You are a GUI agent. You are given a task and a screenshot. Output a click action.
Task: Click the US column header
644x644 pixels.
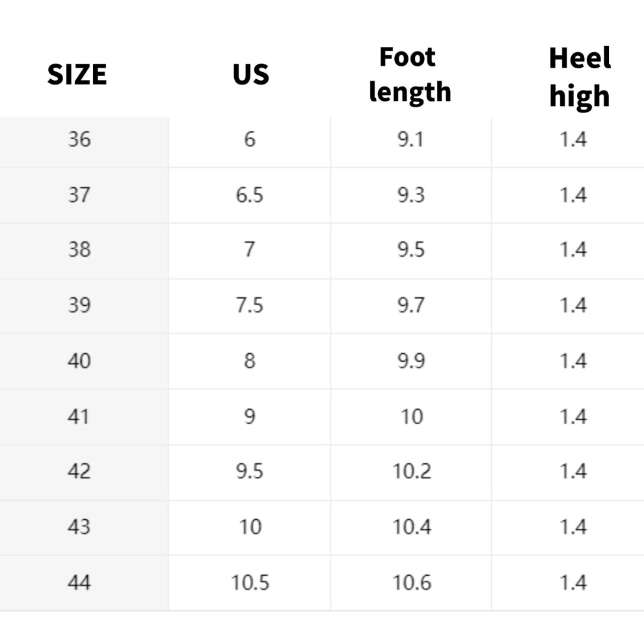click(250, 75)
